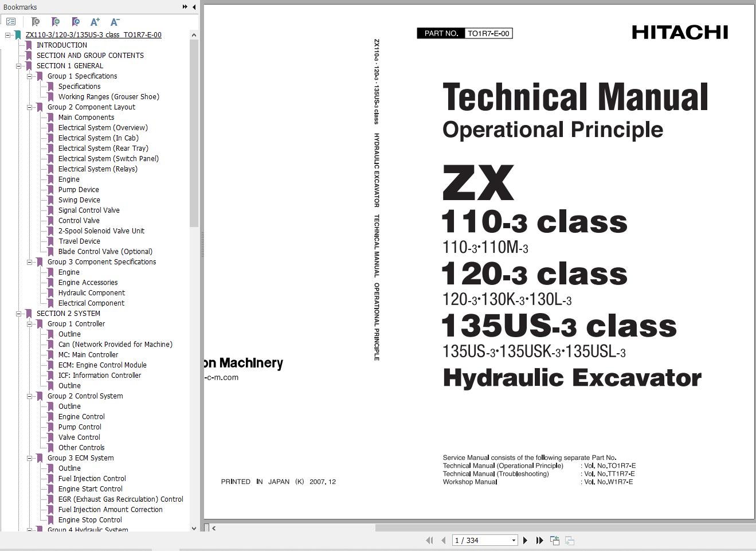Open SECTION AND GROUP CONTENTS bookmark
The width and height of the screenshot is (756, 551).
pyautogui.click(x=90, y=56)
